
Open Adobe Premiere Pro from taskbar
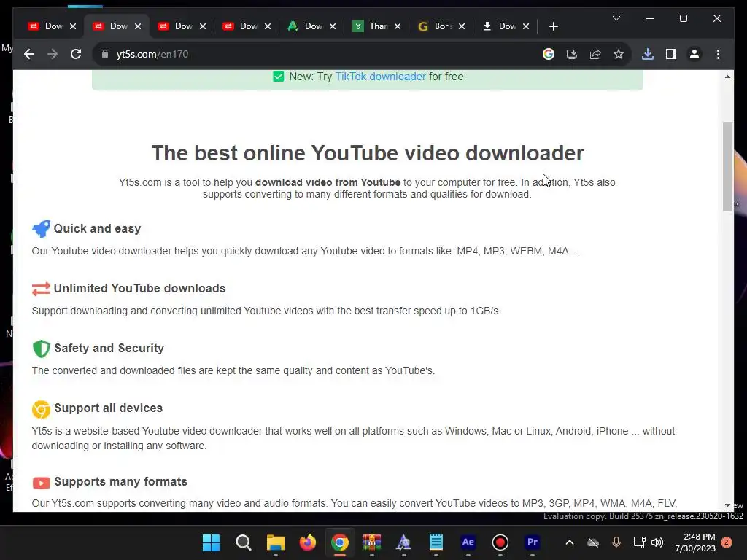pos(532,542)
